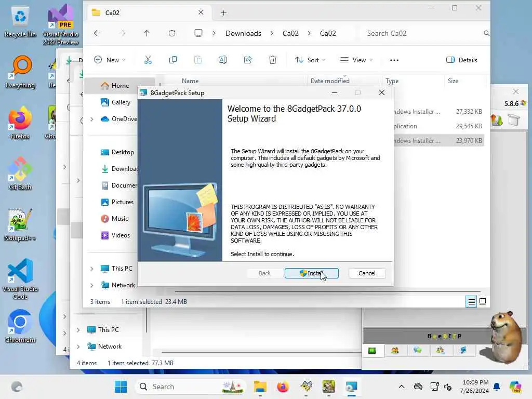Open Visual Studio 2022 Preview desktop shortcut

pos(61,24)
